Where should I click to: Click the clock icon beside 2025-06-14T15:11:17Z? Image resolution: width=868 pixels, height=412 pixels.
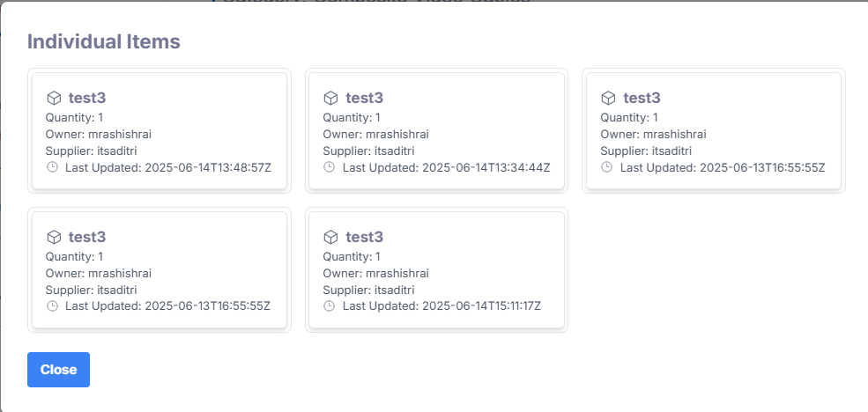coord(330,306)
